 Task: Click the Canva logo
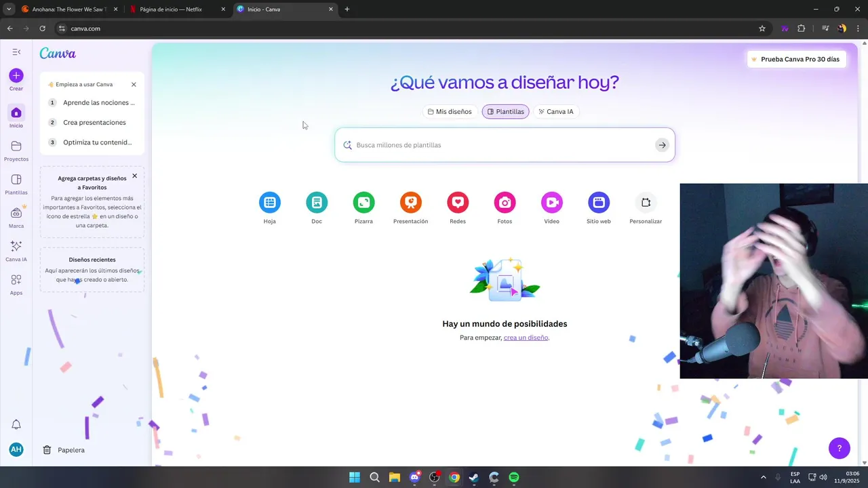[58, 54]
